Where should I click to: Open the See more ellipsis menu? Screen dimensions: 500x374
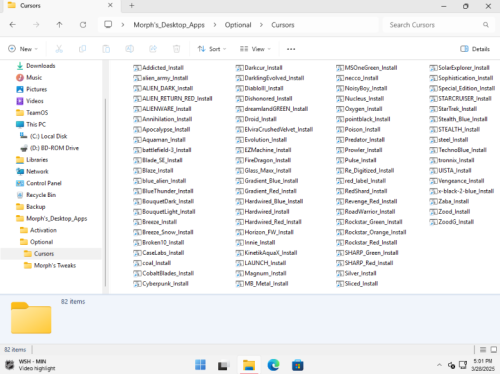291,49
